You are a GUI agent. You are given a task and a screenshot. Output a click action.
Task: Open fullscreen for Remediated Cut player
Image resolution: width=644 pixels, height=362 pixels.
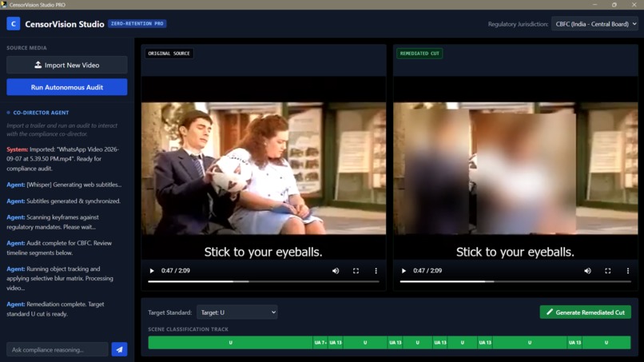tap(607, 271)
